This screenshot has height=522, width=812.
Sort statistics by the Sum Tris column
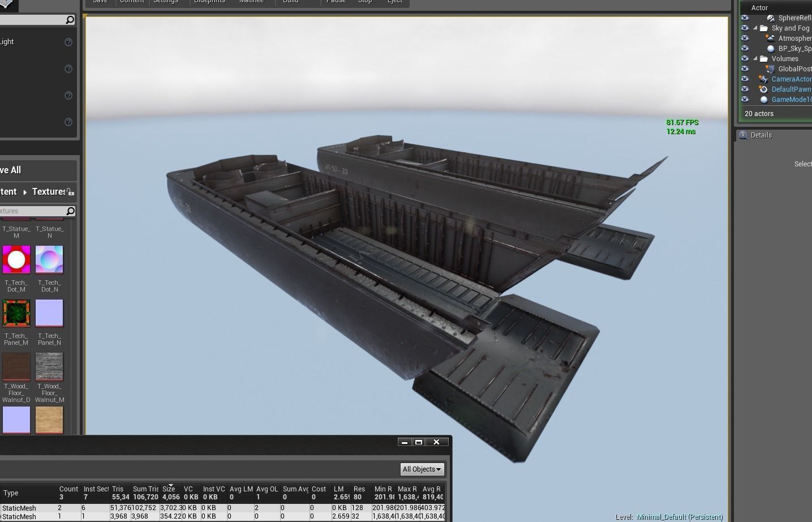[145, 493]
